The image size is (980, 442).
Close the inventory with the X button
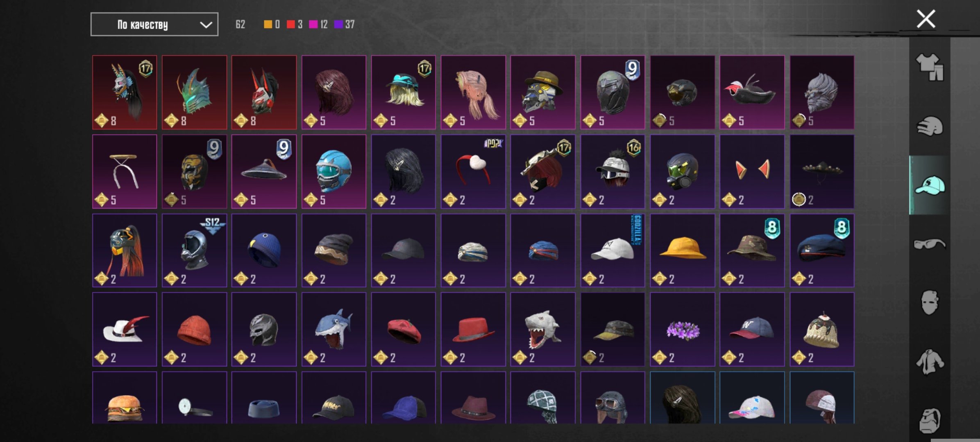tap(926, 19)
